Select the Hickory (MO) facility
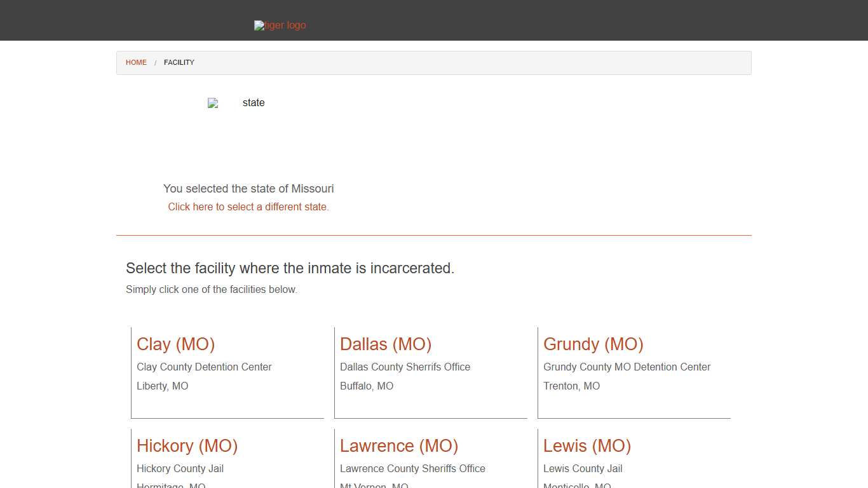 (x=187, y=445)
